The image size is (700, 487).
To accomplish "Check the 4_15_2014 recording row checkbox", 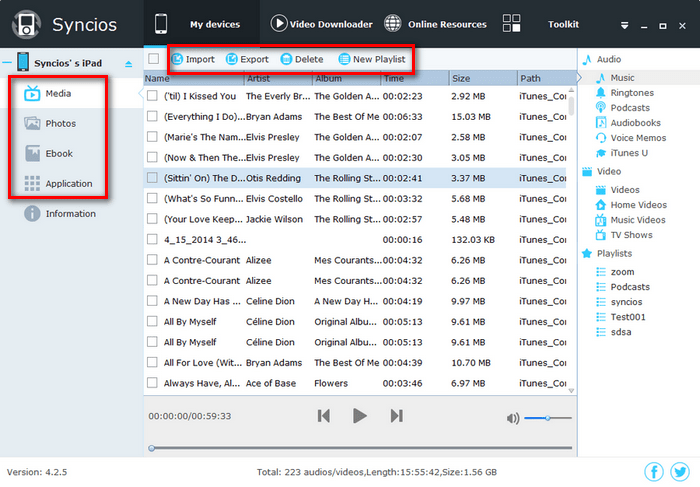I will (x=152, y=239).
